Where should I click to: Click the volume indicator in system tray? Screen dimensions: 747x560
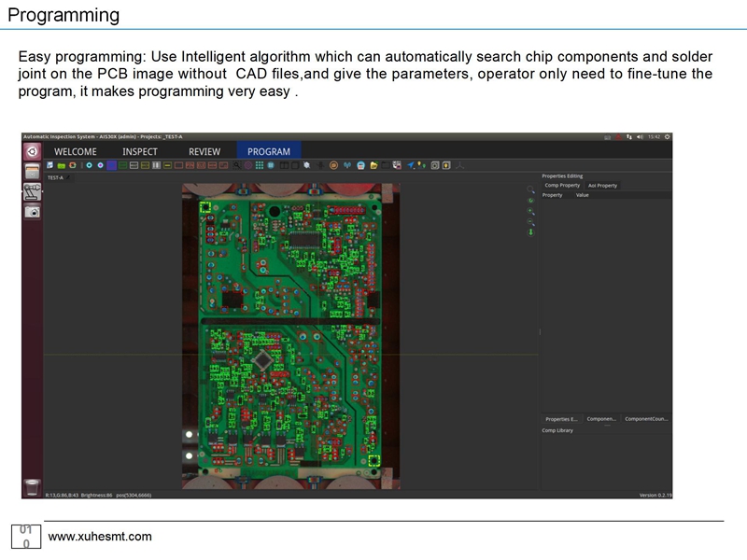pyautogui.click(x=640, y=136)
